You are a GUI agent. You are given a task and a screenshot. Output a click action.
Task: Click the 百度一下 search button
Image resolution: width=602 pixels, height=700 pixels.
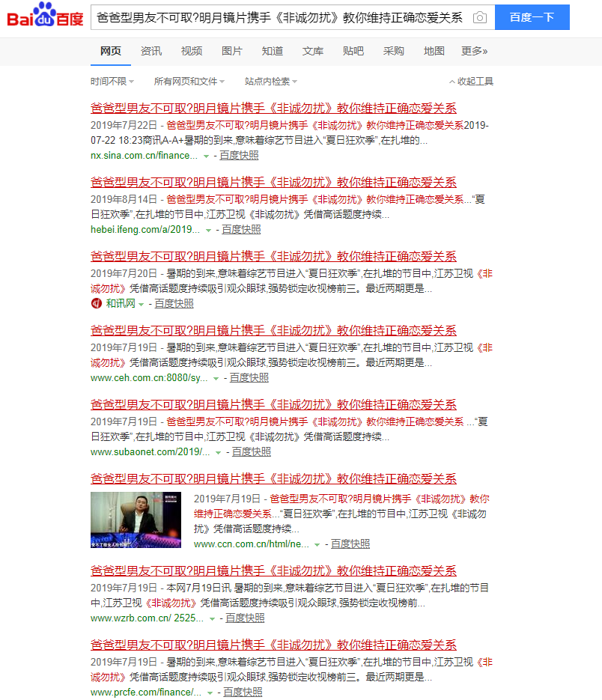pyautogui.click(x=532, y=17)
